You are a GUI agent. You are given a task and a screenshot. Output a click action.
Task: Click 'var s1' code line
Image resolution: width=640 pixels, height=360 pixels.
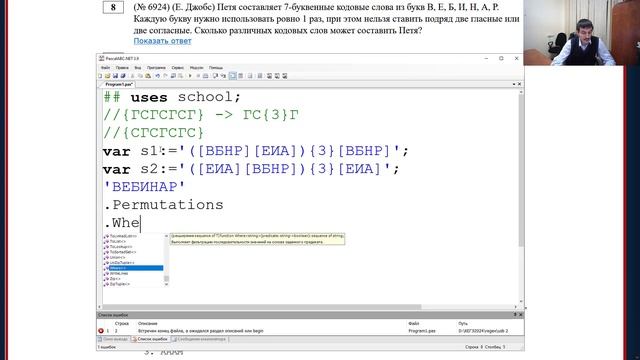256,151
